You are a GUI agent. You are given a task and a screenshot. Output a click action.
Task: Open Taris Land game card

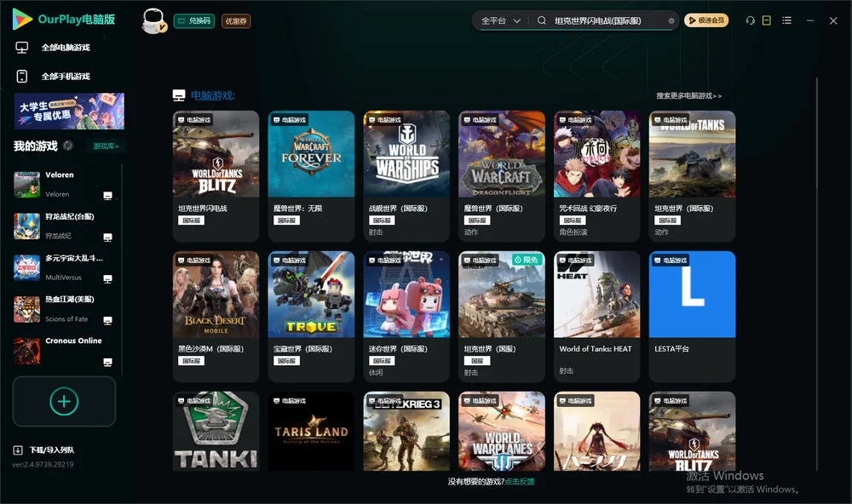point(311,432)
